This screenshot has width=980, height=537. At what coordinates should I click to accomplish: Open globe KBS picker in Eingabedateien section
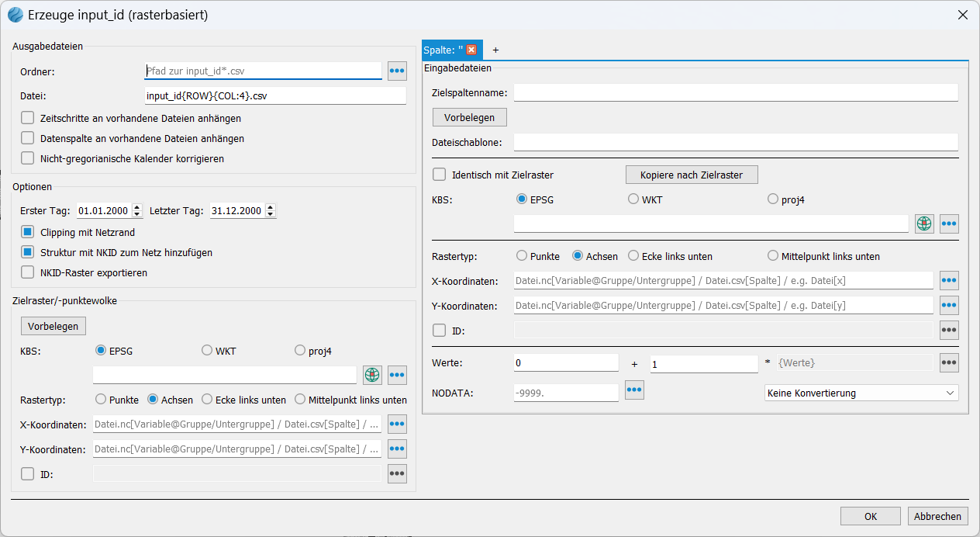[x=924, y=224]
